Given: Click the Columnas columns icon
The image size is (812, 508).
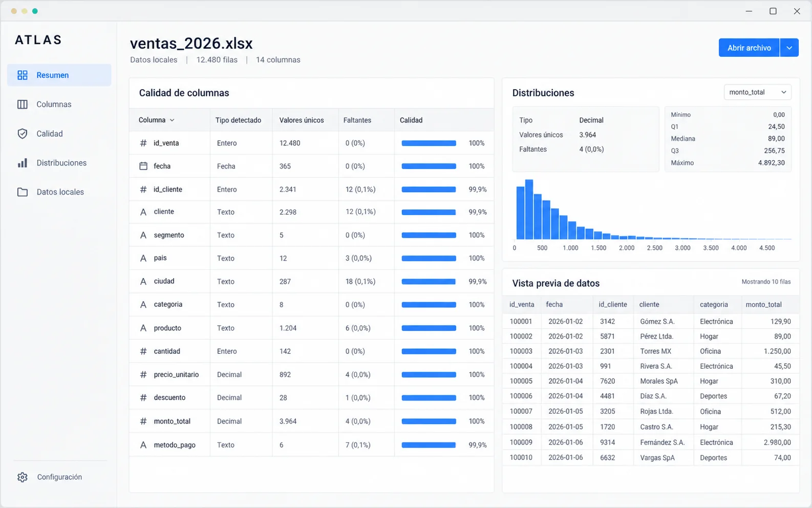Looking at the screenshot, I should tap(23, 104).
